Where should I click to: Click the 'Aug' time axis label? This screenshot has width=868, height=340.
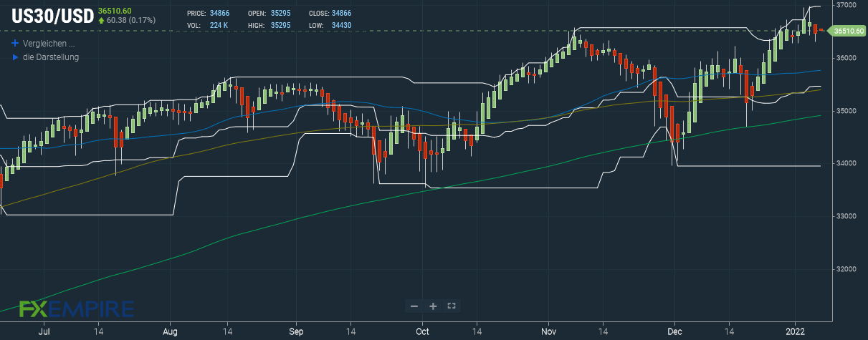pyautogui.click(x=170, y=332)
